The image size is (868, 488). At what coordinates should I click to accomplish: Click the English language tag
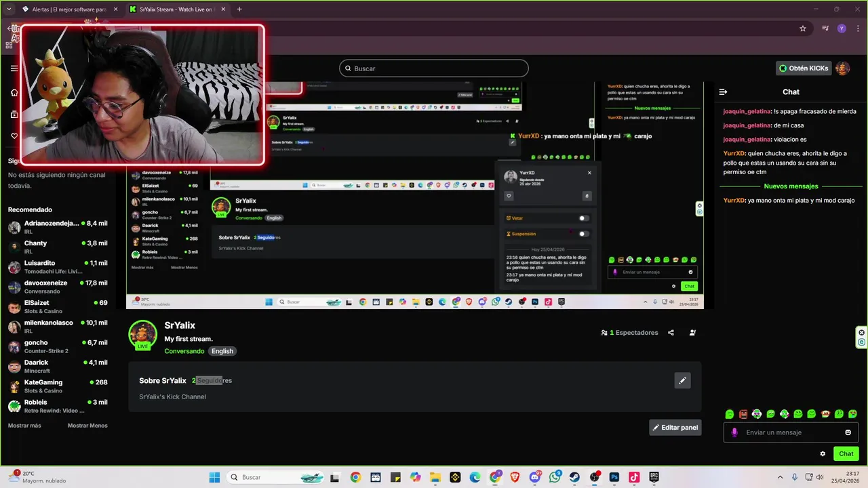[222, 351]
